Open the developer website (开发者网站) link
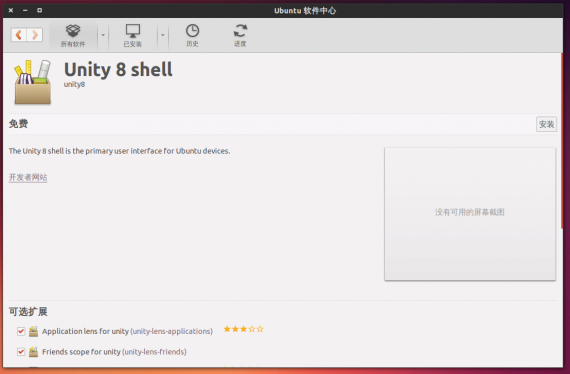 tap(28, 177)
